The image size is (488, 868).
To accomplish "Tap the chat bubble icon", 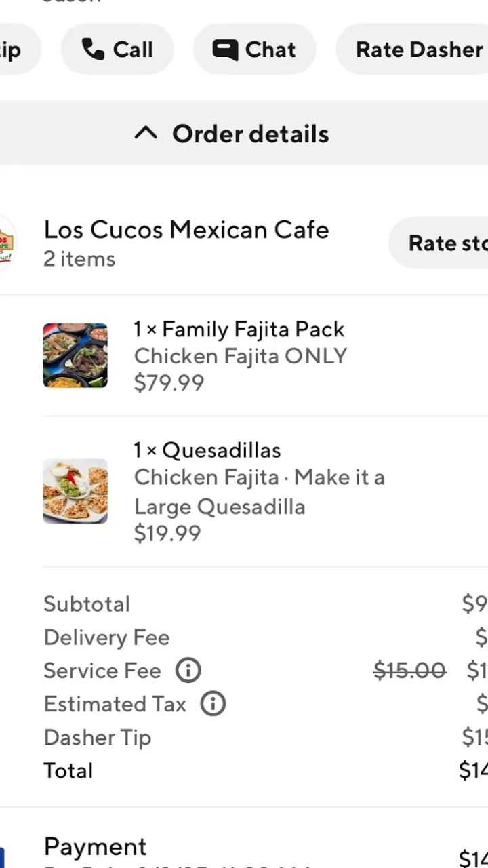I will (225, 50).
